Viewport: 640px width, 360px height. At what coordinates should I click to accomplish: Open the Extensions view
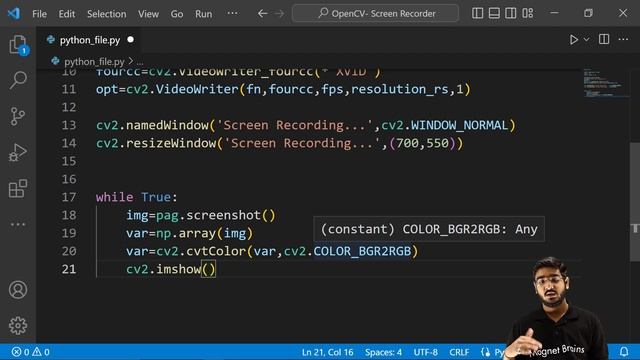coord(18,188)
